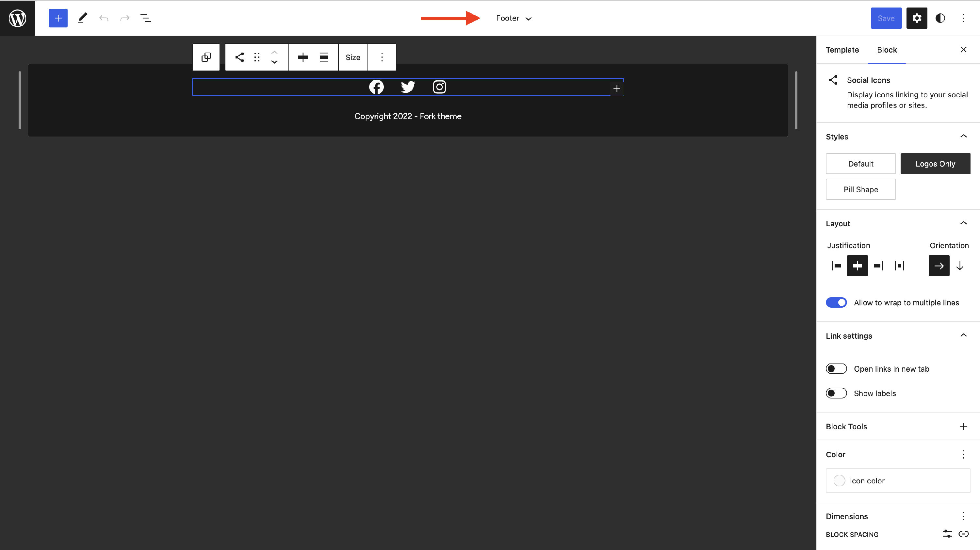Viewport: 980px width, 550px height.
Task: Open the Styles half-circle icon in top bar
Action: (x=940, y=18)
